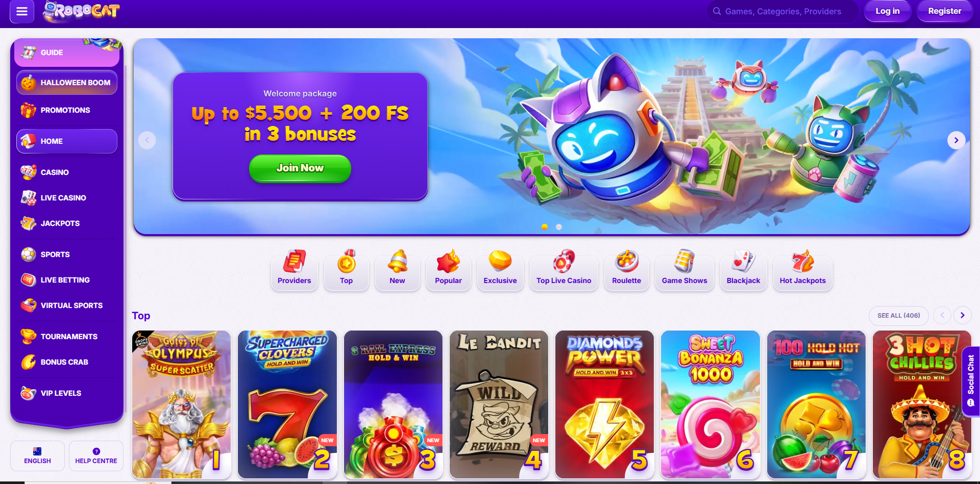Open the Game Shows category icon
Image resolution: width=980 pixels, height=484 pixels.
coord(684,262)
